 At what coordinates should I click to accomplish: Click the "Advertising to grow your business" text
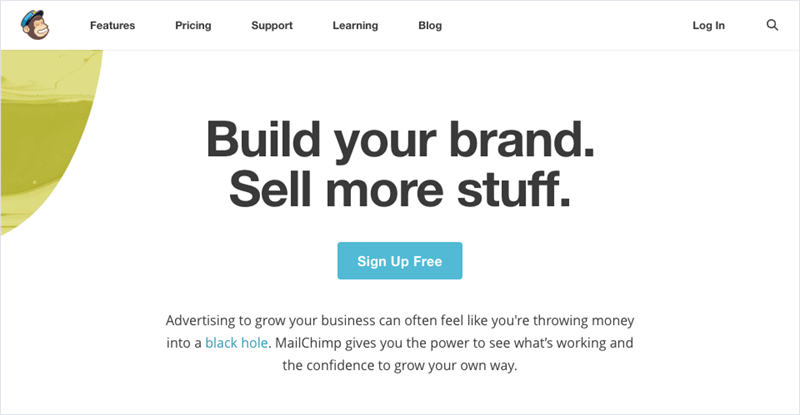[x=289, y=321]
